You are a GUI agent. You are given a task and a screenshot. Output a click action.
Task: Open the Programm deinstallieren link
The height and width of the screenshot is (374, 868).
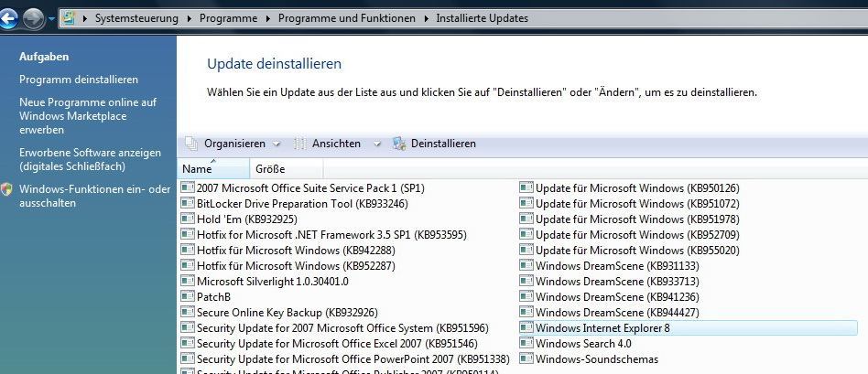79,80
